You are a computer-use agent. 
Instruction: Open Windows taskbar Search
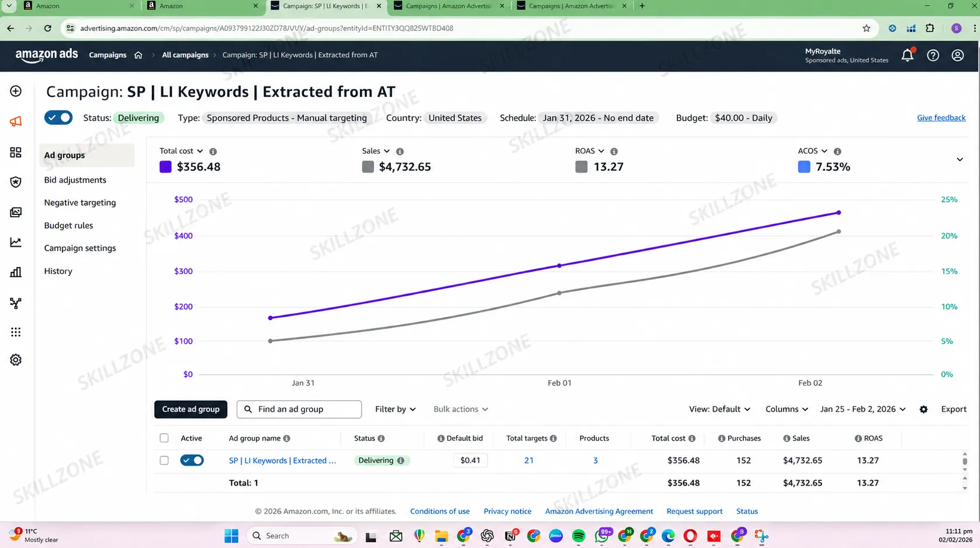tap(302, 536)
